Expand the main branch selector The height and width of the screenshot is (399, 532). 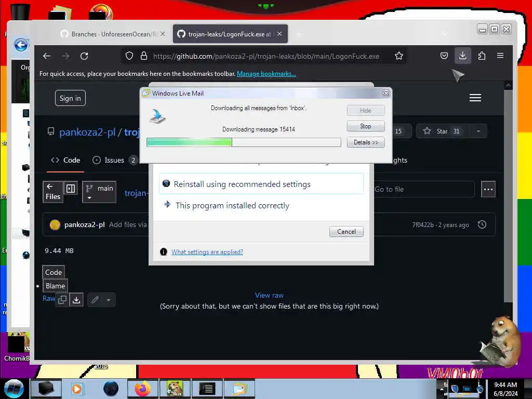pyautogui.click(x=99, y=192)
